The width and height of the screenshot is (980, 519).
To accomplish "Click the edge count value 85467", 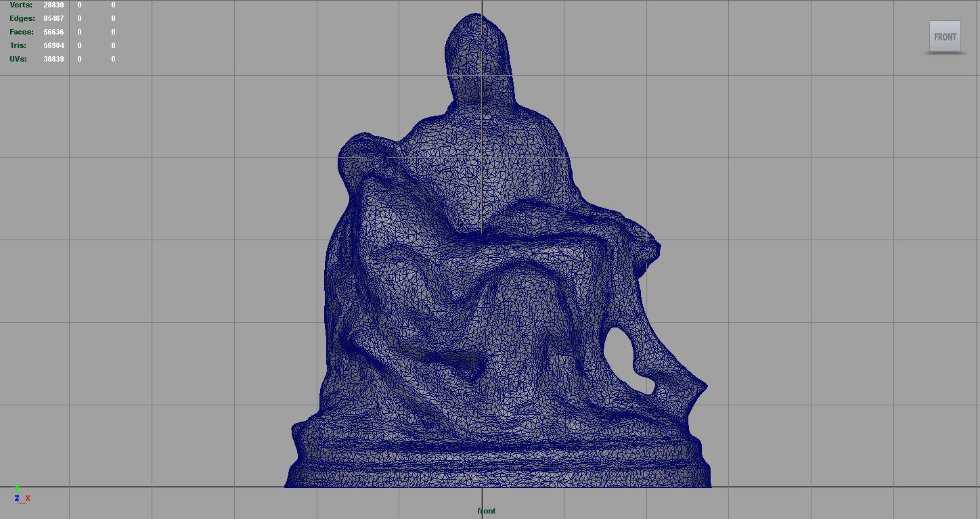I will pyautogui.click(x=53, y=18).
